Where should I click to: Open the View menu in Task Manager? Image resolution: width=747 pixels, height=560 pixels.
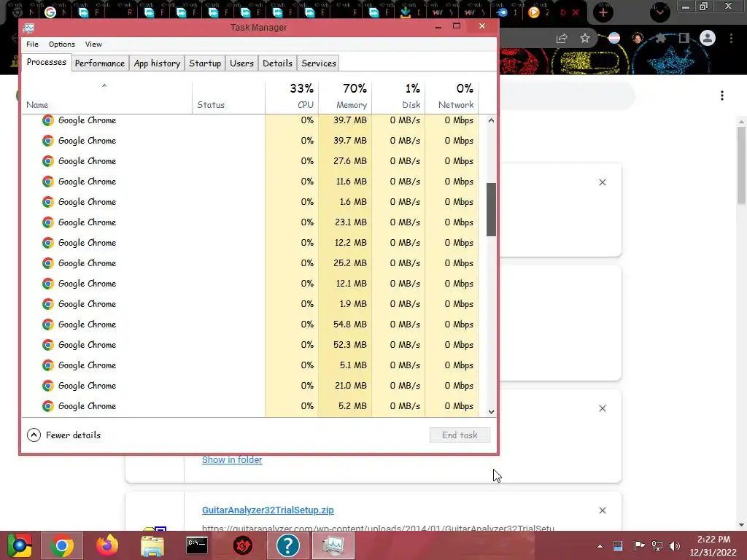coord(93,44)
